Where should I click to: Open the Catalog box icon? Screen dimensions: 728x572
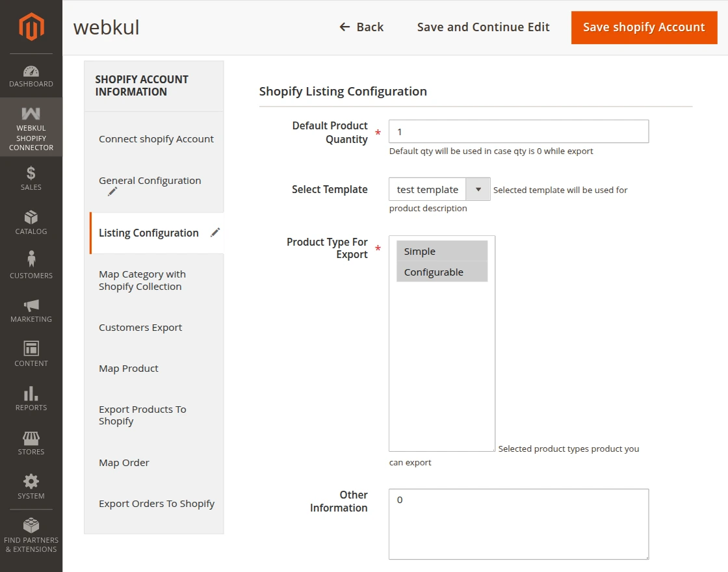point(31,217)
